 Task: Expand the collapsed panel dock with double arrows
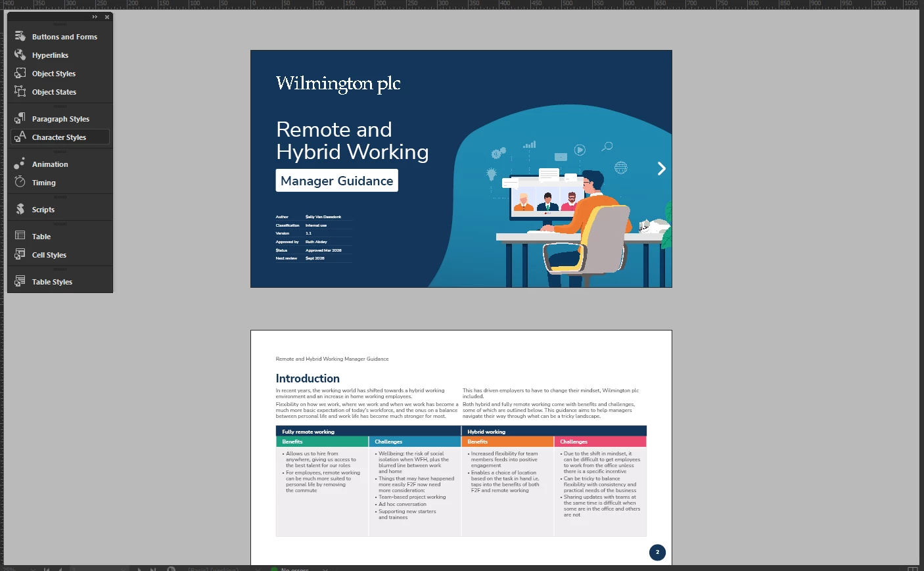(95, 17)
